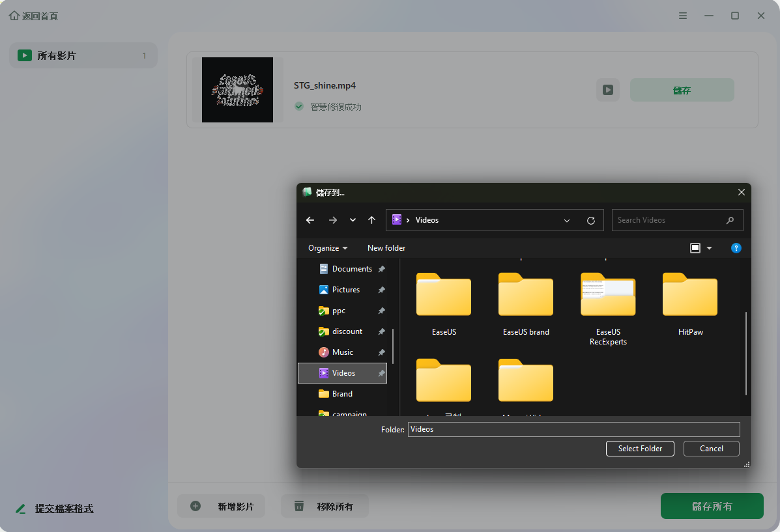
Task: Select Music in the navigation pane
Action: pos(342,352)
